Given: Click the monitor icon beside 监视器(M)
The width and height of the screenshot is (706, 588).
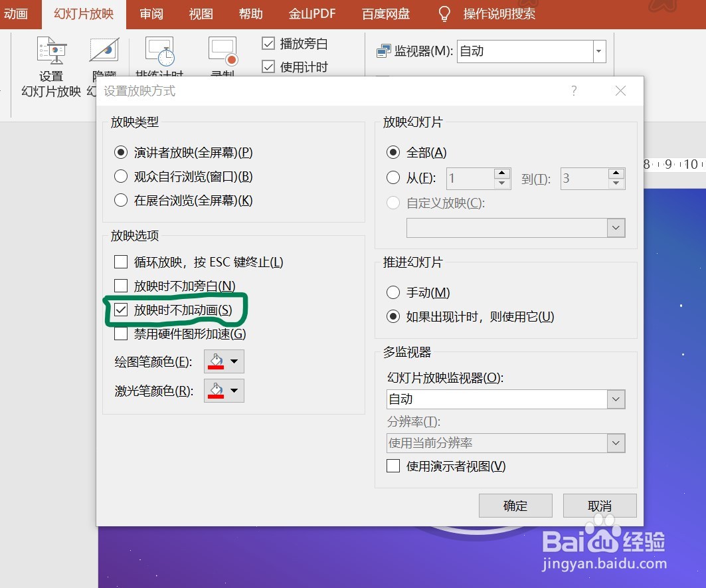Looking at the screenshot, I should pos(382,50).
